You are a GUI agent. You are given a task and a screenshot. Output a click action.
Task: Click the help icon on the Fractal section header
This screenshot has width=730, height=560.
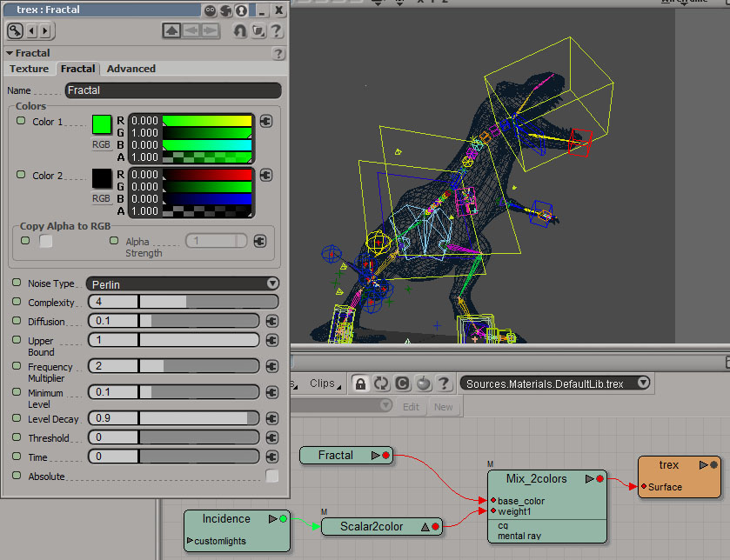click(278, 54)
